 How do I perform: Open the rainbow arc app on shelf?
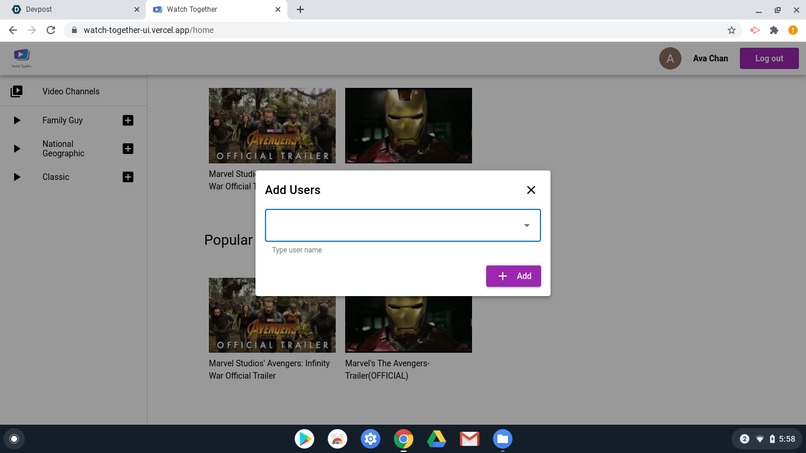pyautogui.click(x=337, y=439)
